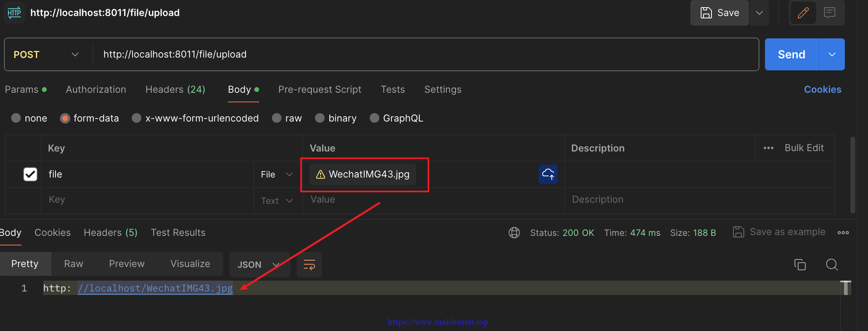
Task: Select the Preview view tab
Action: pyautogui.click(x=127, y=264)
